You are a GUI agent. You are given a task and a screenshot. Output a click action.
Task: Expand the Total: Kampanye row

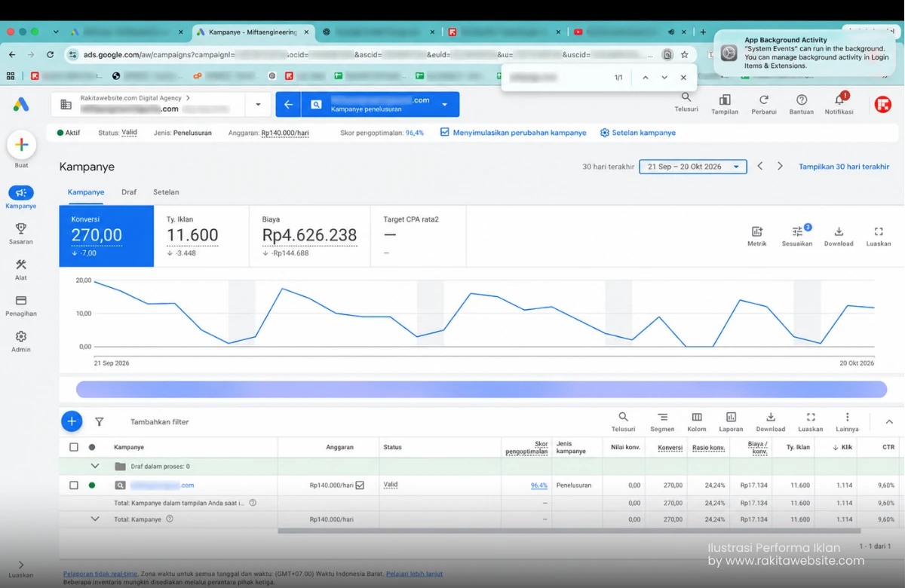pos(95,519)
